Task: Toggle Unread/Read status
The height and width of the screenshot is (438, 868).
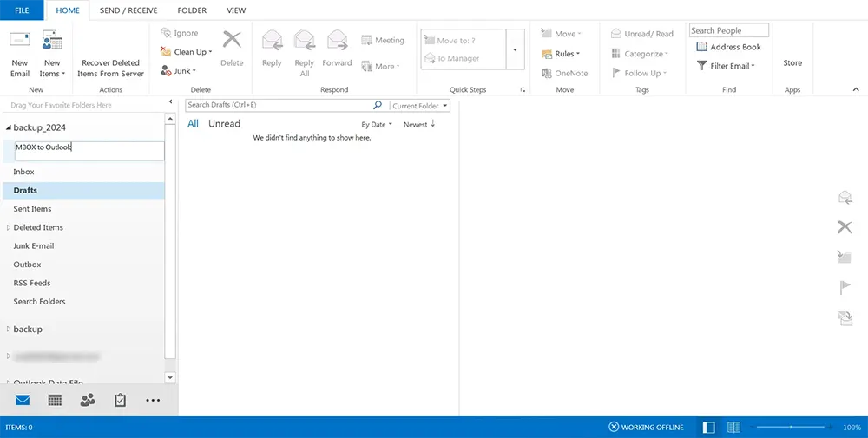Action: pyautogui.click(x=642, y=34)
